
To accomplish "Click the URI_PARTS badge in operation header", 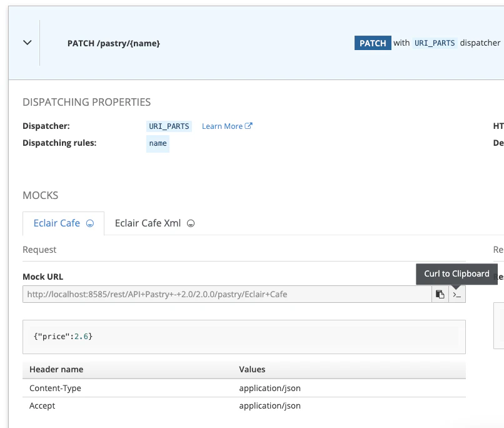I will (435, 43).
